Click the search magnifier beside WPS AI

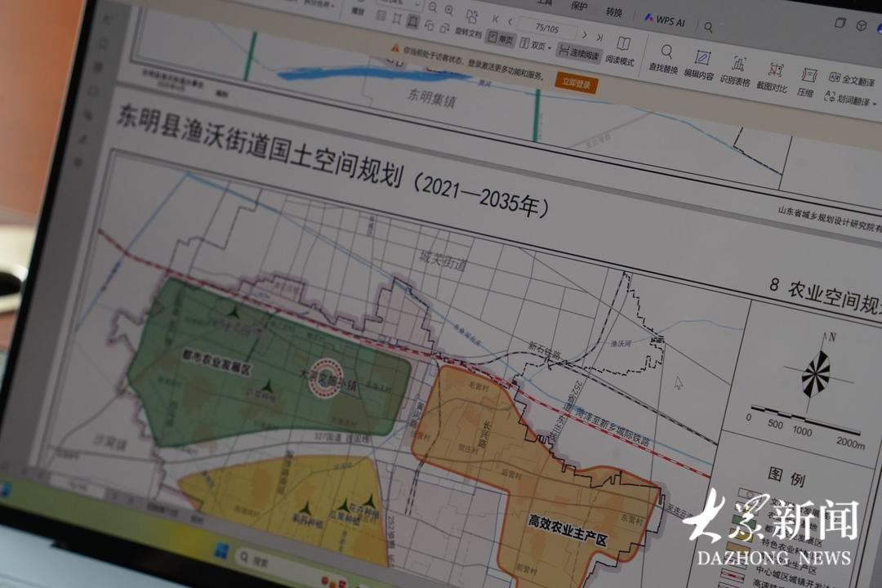[708, 27]
